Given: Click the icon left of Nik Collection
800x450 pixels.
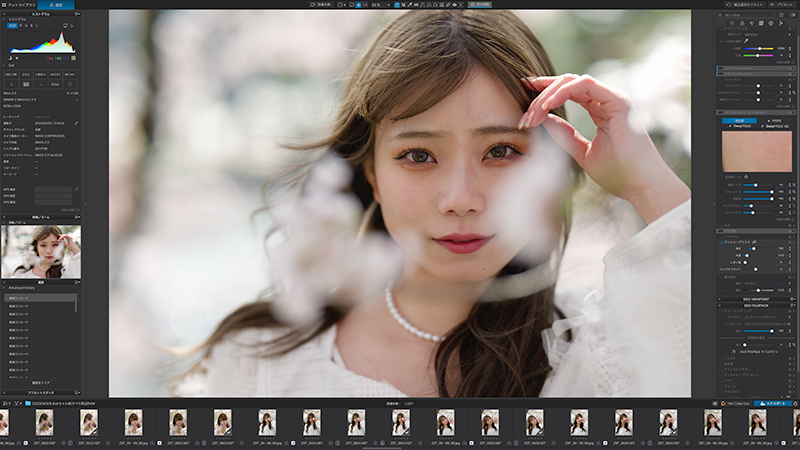Looking at the screenshot, I should [x=715, y=404].
